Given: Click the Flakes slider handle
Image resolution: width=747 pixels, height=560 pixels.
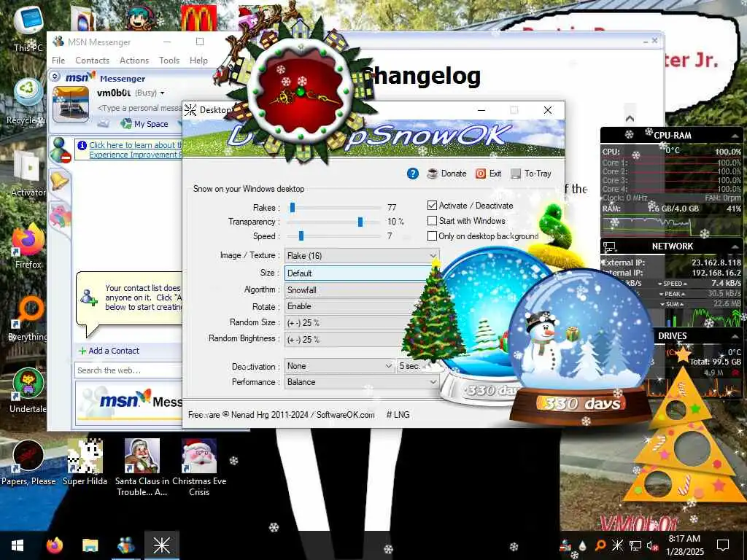Looking at the screenshot, I should (x=293, y=208).
